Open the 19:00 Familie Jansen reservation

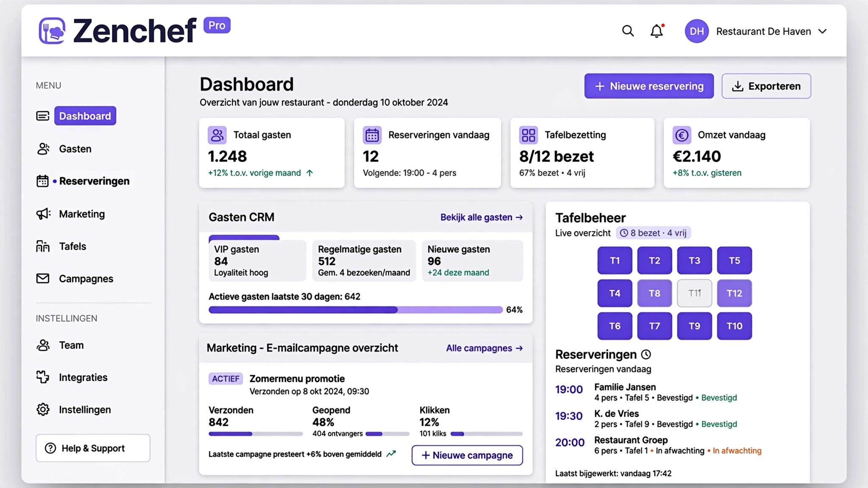point(646,392)
